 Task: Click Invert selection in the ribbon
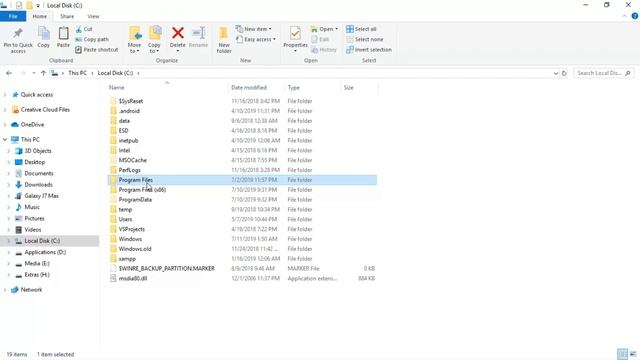click(369, 50)
